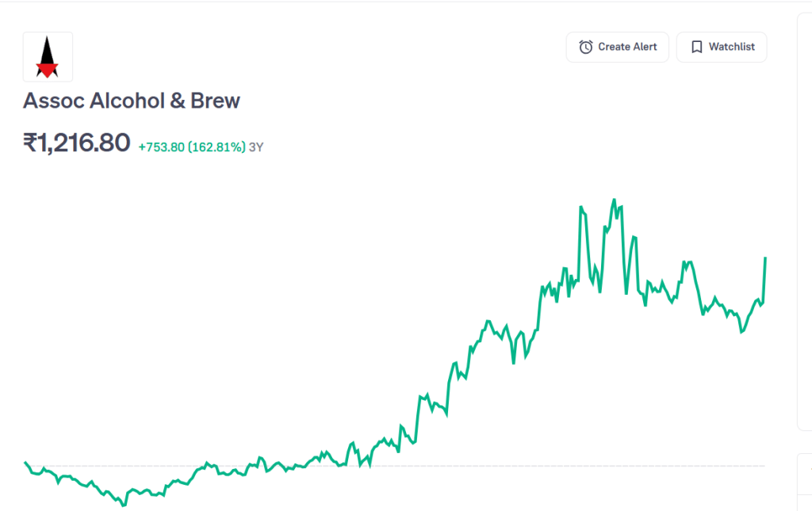Click the highest peak on the price chart
The height and width of the screenshot is (511, 812).
[614, 200]
